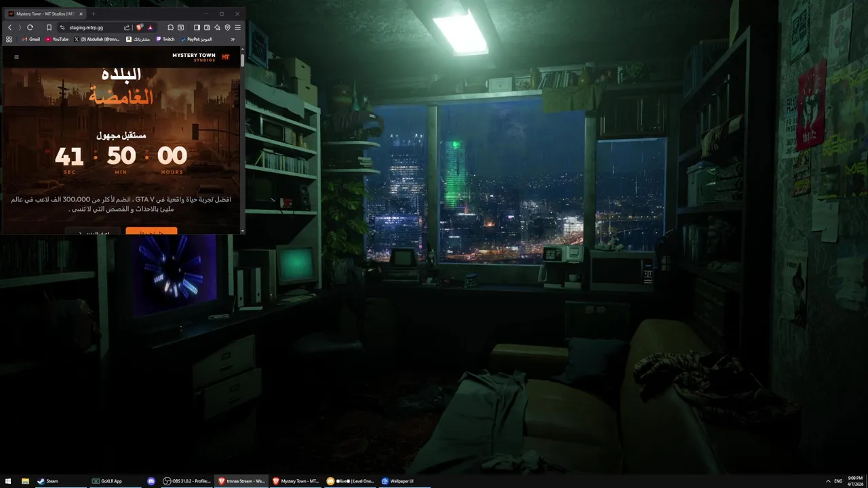Open the Brave Wallet icon
868x488 pixels.
pos(207,28)
